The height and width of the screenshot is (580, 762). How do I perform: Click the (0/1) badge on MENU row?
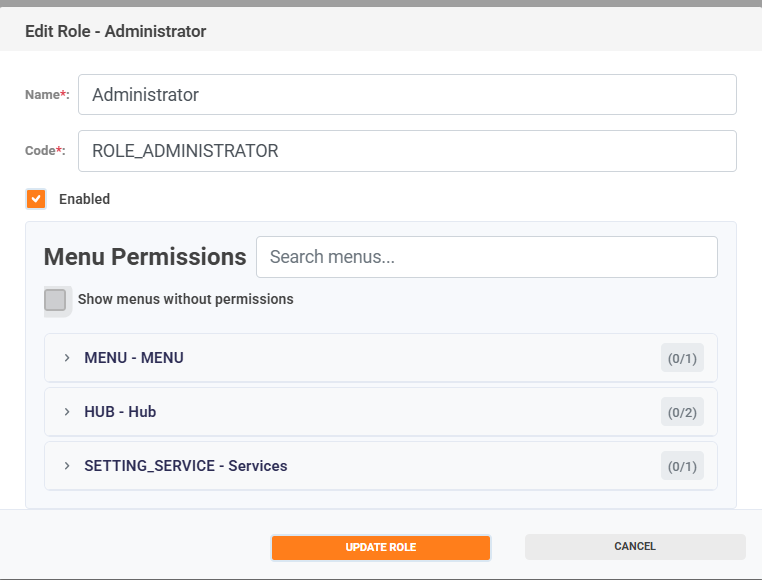(682, 358)
